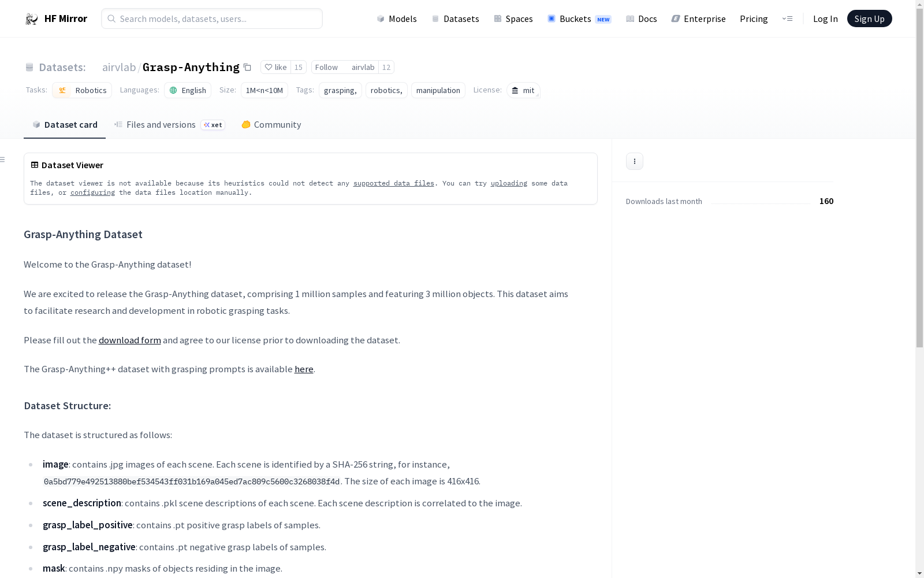Open Buckets in the navigation bar
Viewport: 924px width, 578px height.
(579, 18)
